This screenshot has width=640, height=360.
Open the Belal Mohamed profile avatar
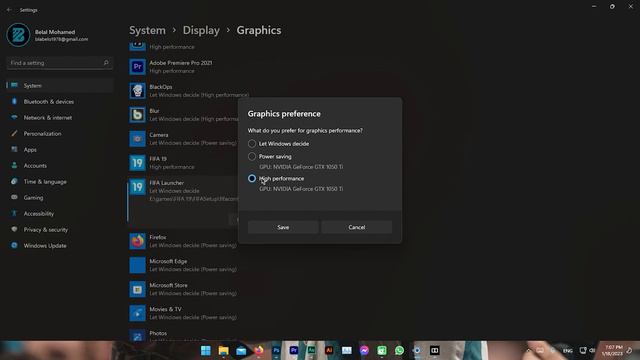pos(18,35)
